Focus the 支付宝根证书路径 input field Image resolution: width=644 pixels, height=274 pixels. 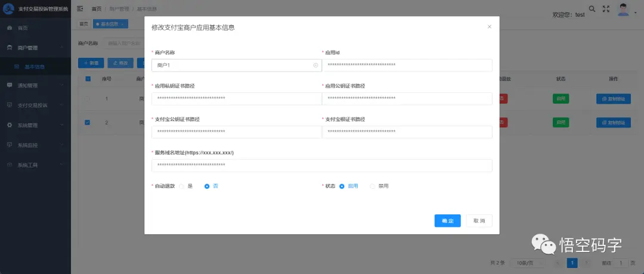pyautogui.click(x=407, y=132)
